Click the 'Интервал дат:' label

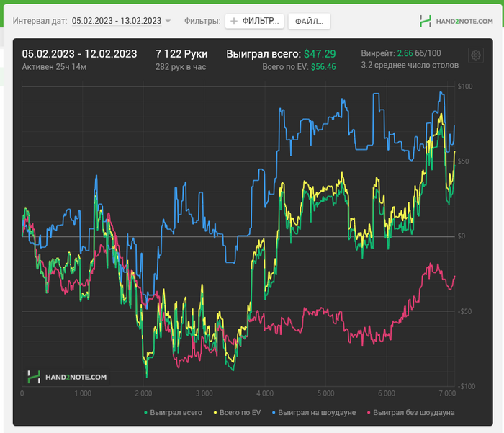click(40, 21)
